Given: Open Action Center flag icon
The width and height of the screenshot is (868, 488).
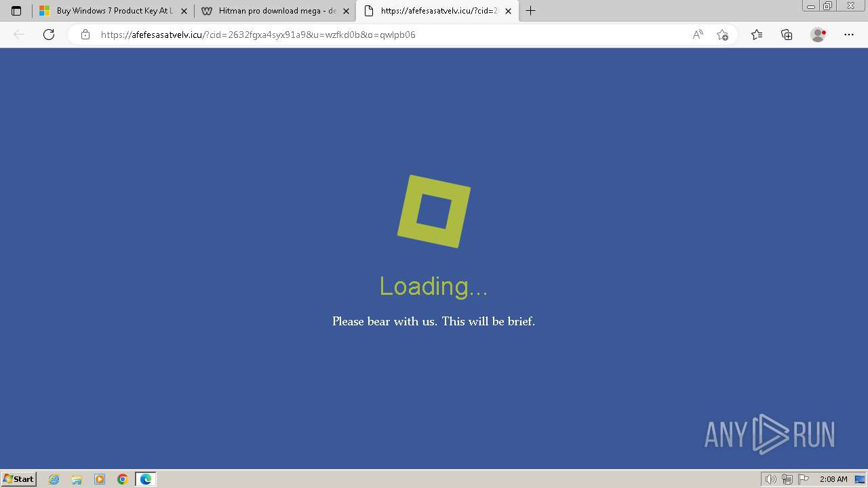Looking at the screenshot, I should (804, 479).
